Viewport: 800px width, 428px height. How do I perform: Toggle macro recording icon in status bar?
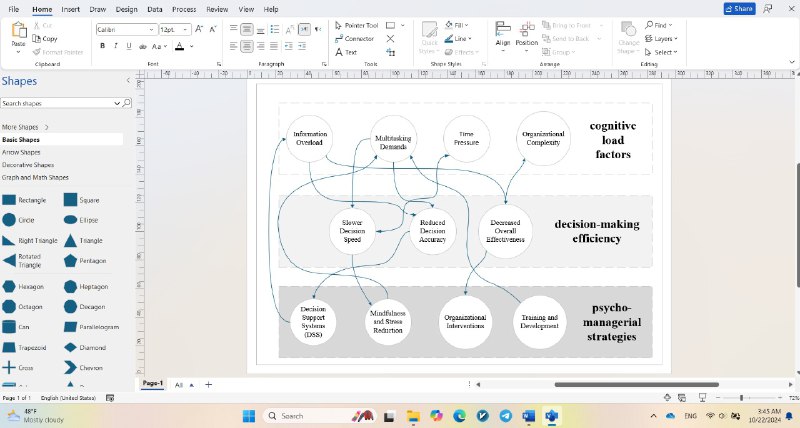110,398
